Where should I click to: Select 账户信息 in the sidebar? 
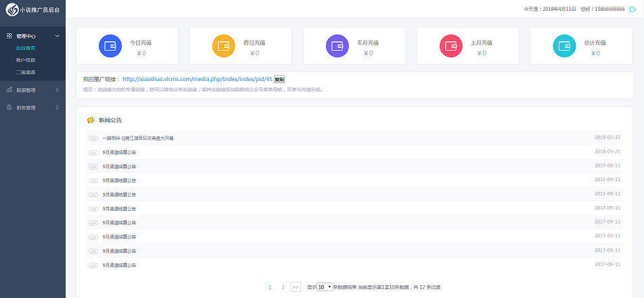26,60
